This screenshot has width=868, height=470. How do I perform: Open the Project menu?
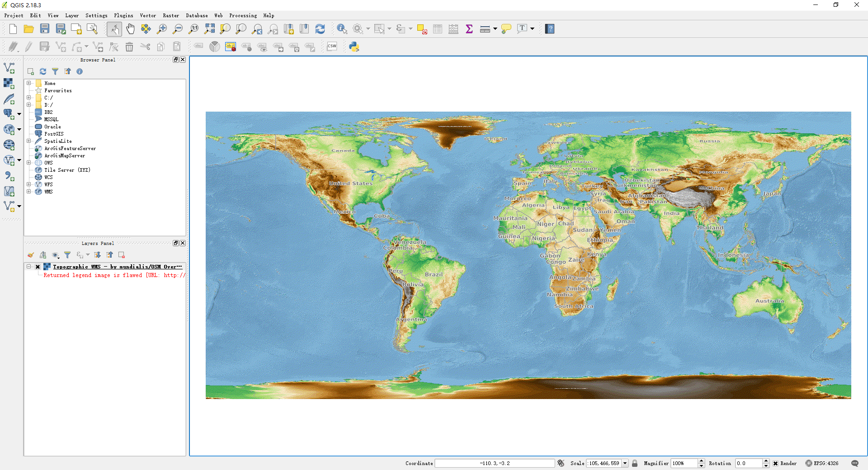pyautogui.click(x=14, y=15)
